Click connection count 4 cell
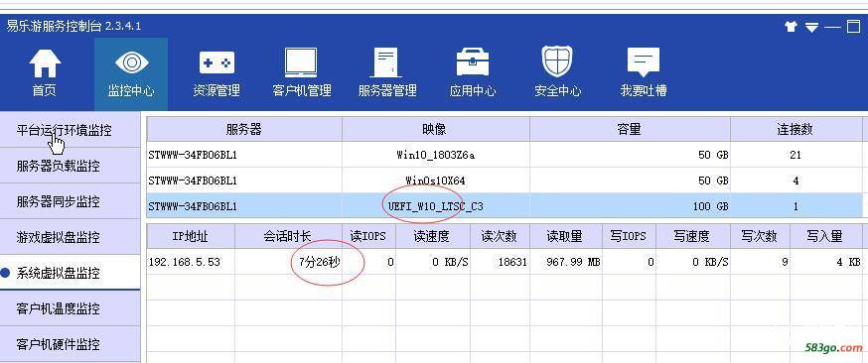The width and height of the screenshot is (868, 363). pyautogui.click(x=796, y=181)
